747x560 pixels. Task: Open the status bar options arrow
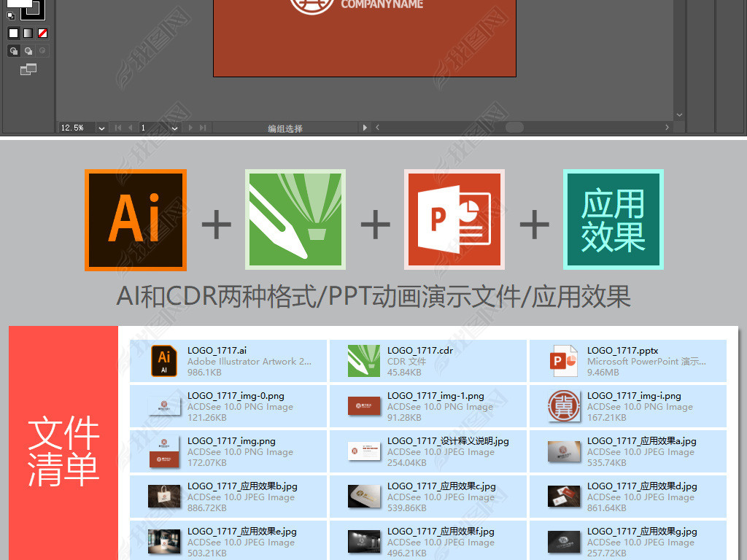point(365,128)
